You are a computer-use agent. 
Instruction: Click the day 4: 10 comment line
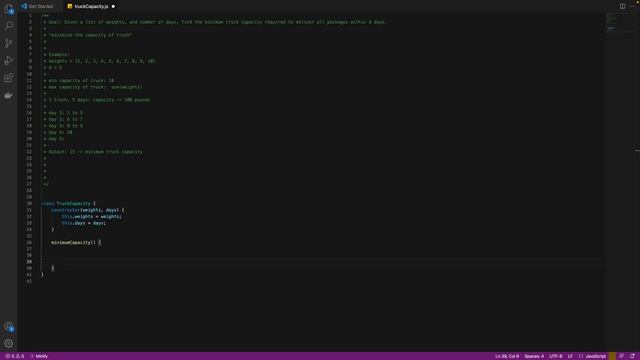[58, 132]
